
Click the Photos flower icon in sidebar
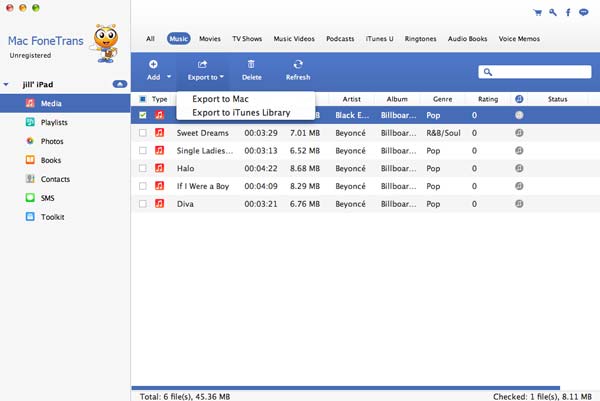coord(30,141)
